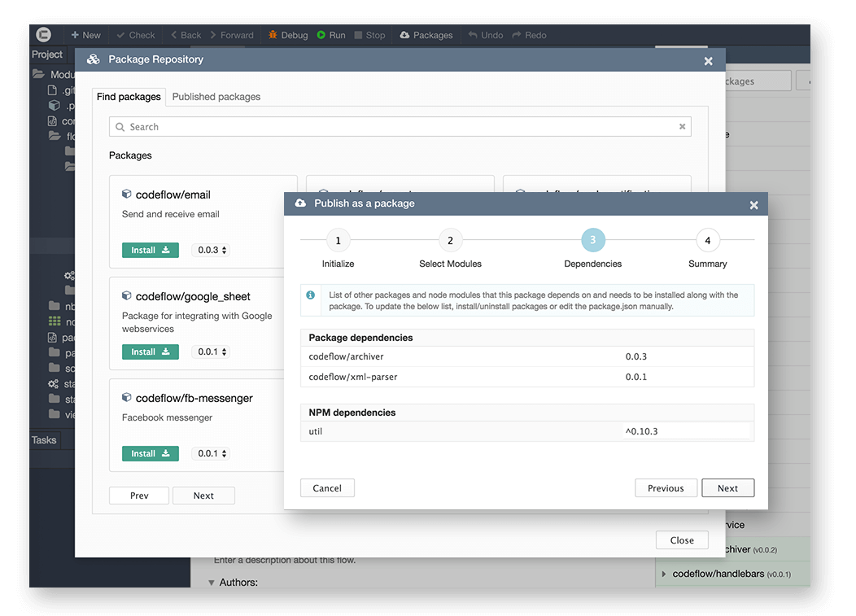Click the Redo arrow in toolbar
Image resolution: width=856 pixels, height=616 pixels.
pos(517,35)
